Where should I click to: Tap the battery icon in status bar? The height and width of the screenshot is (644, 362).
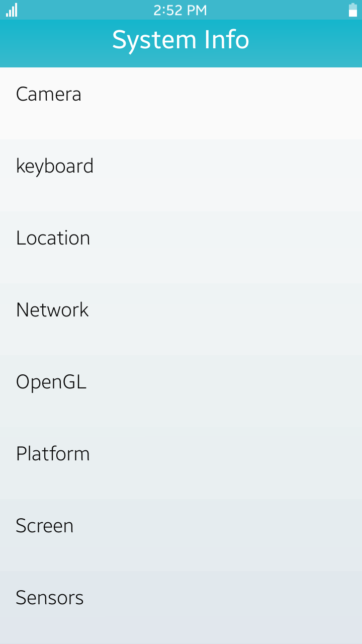coord(353,10)
